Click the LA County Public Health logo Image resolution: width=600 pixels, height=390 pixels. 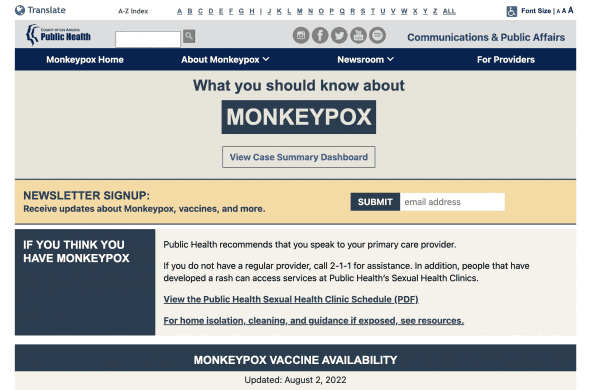(59, 35)
